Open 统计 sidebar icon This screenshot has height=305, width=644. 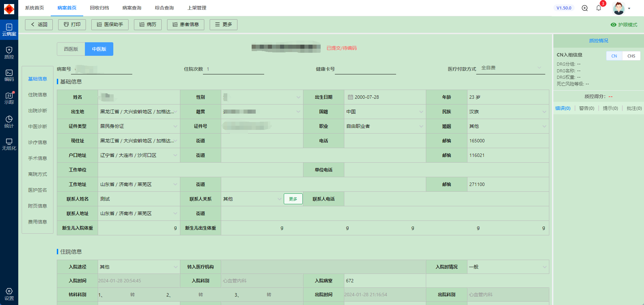pos(9,122)
